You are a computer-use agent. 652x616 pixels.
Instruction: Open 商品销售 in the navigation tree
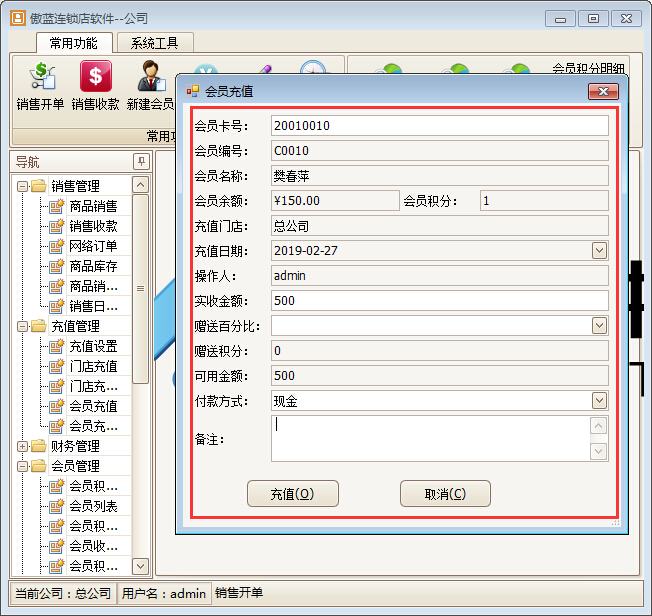point(93,206)
